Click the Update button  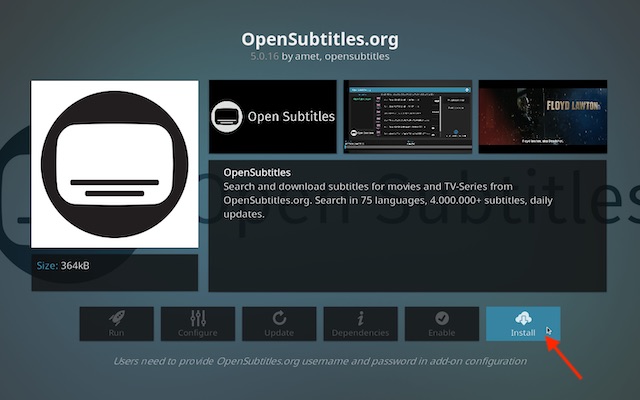point(279,324)
